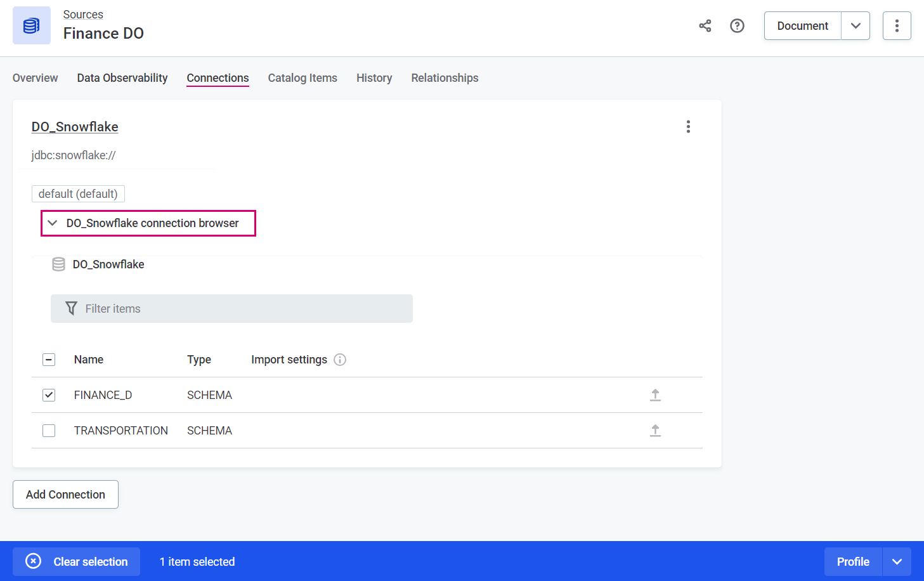The image size is (924, 581).
Task: Open the page's three-dot options menu
Action: point(896,26)
